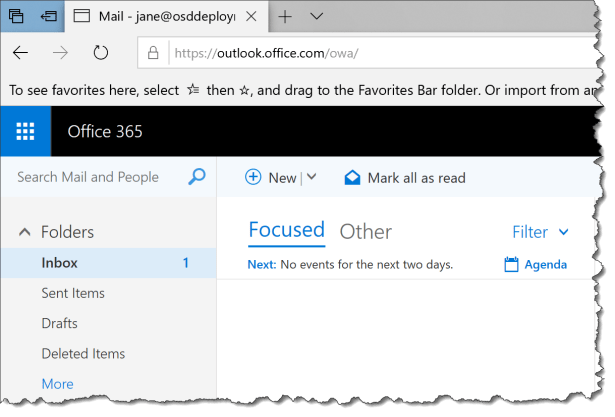
Task: Click the set tabs aside icon
Action: pos(47,17)
